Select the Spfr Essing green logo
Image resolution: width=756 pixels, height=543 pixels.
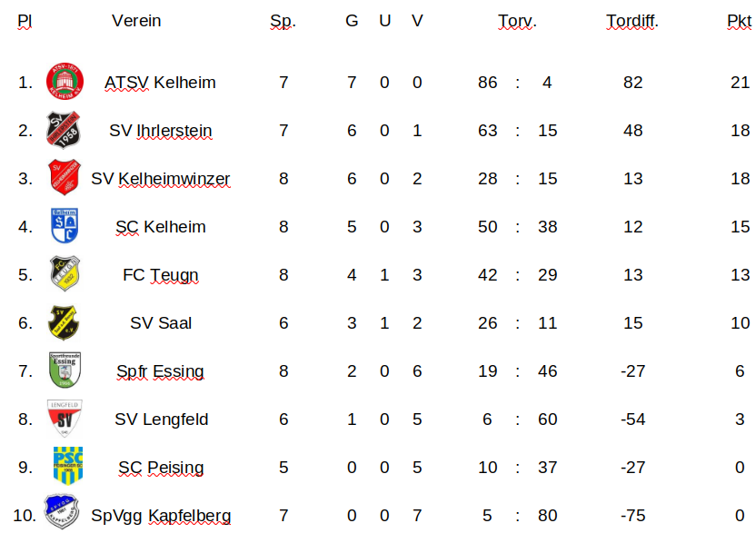coord(64,370)
